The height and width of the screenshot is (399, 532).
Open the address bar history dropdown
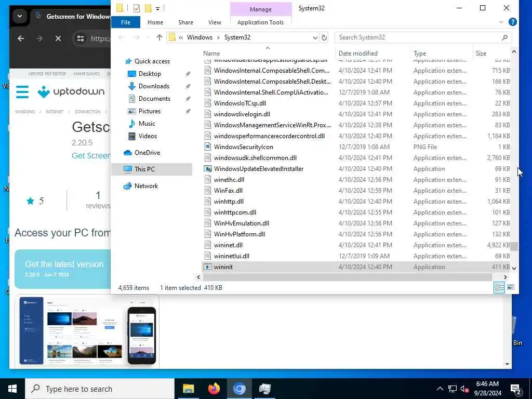point(315,37)
